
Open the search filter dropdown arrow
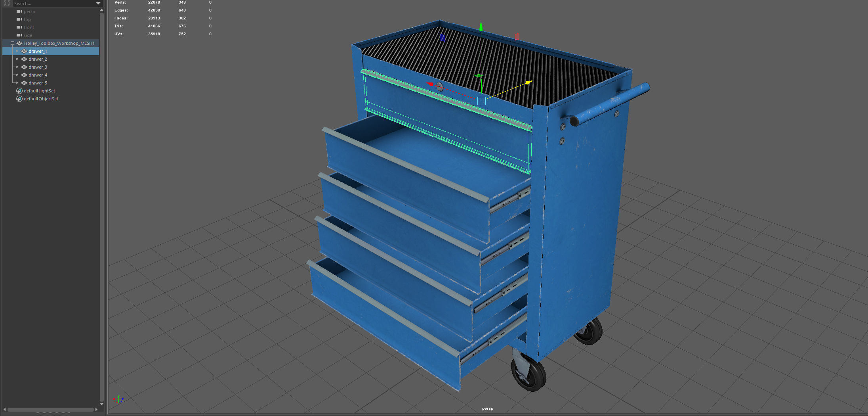click(98, 3)
